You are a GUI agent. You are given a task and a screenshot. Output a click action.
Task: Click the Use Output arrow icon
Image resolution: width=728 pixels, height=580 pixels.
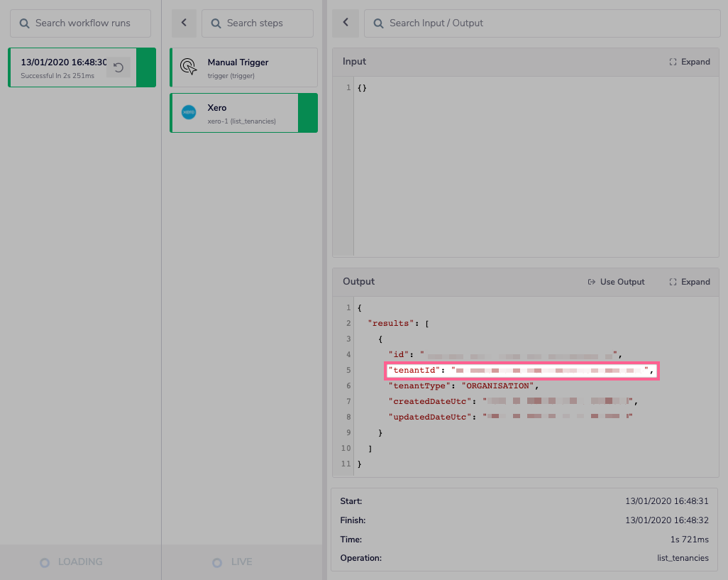(591, 281)
